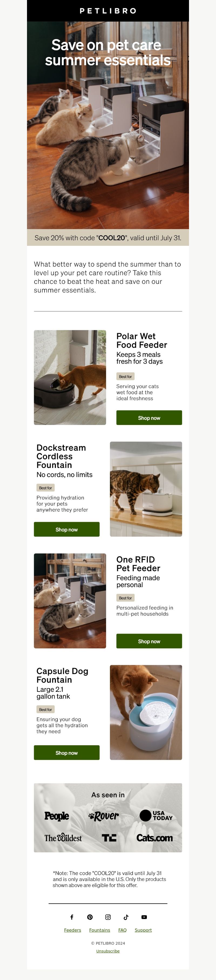
Task: Open the Polar Wet Food Feeder photo
Action: 70,377
